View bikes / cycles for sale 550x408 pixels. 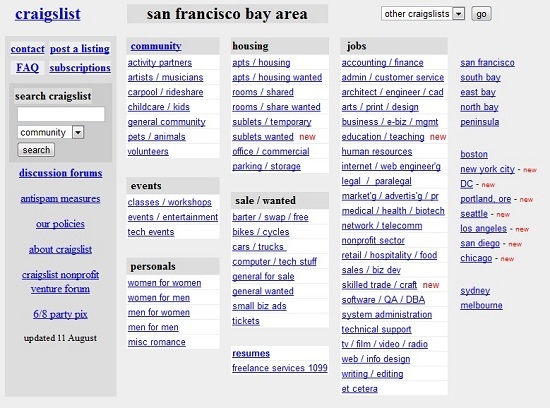point(261,232)
